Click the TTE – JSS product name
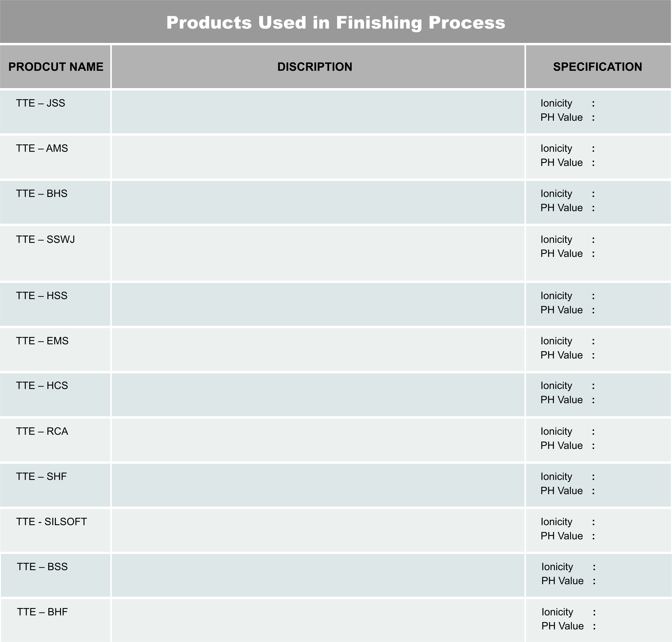This screenshot has width=672, height=642. pos(40,103)
